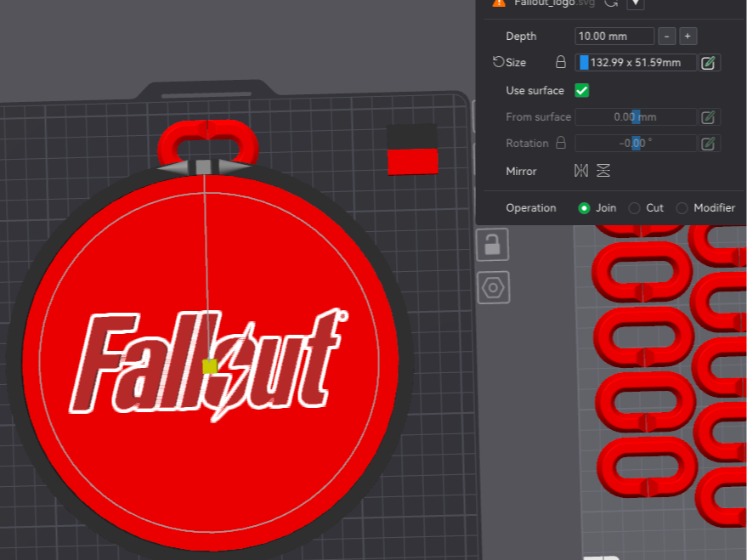Uncheck the Use surface checkbox
Screen dimensions: 747x560
581,90
